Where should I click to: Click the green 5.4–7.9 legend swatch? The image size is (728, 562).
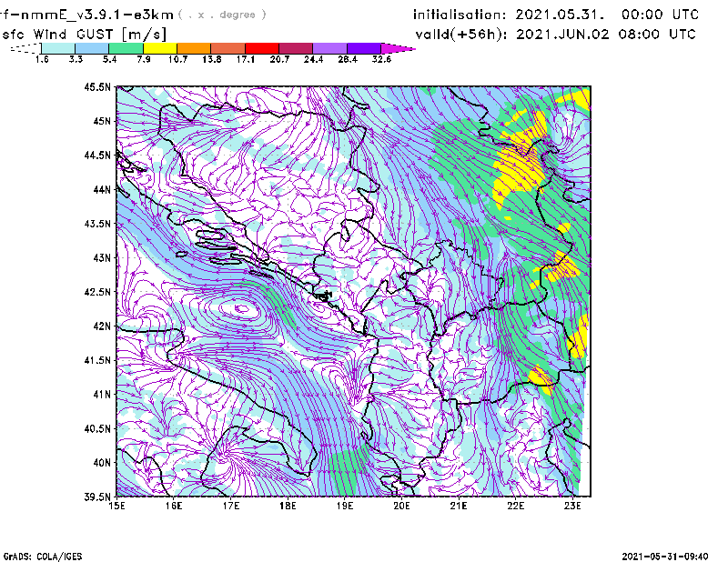[126, 48]
